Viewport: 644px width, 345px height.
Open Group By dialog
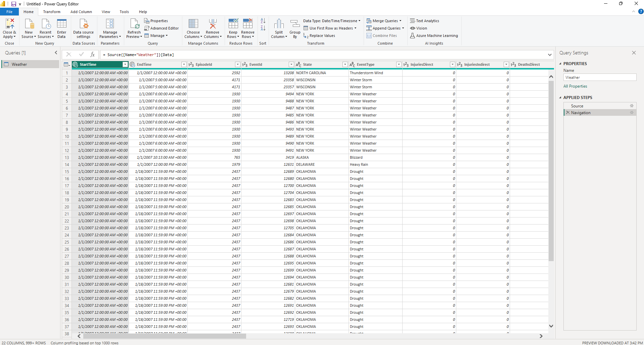tap(294, 28)
